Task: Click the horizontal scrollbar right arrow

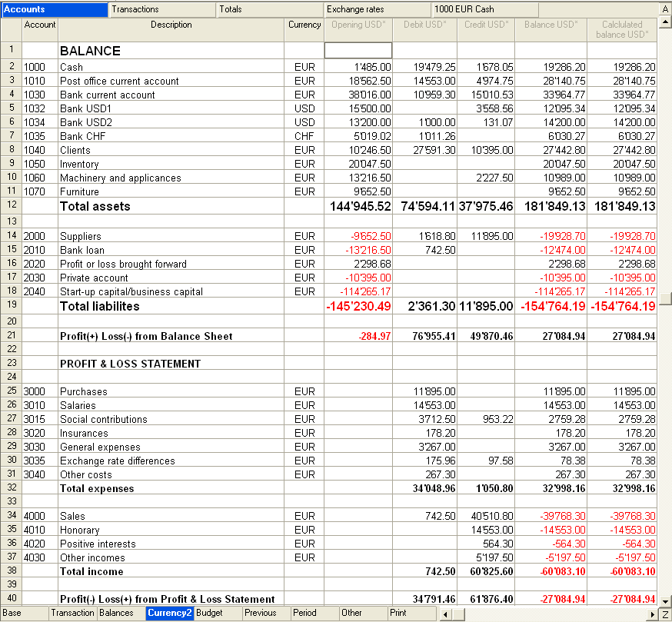Action: pyautogui.click(x=652, y=614)
